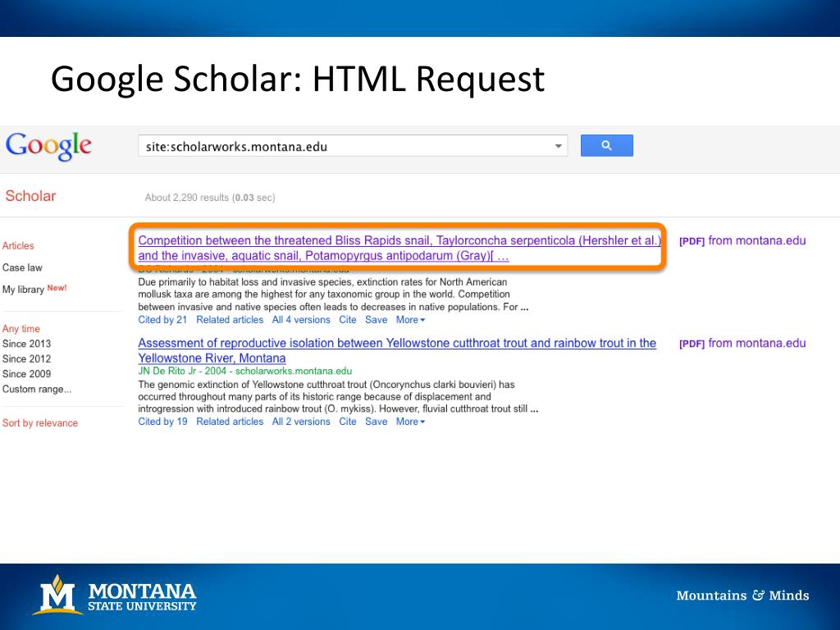This screenshot has height=630, width=840.
Task: Choose the Any time date filter
Action: pos(21,328)
